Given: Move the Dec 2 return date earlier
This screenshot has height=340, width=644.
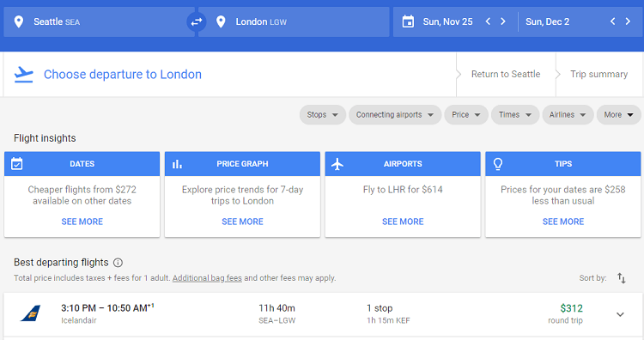Looking at the screenshot, I should point(612,21).
